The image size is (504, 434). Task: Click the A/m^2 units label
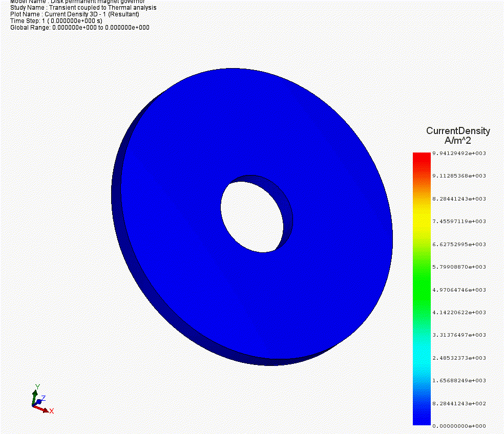(458, 140)
